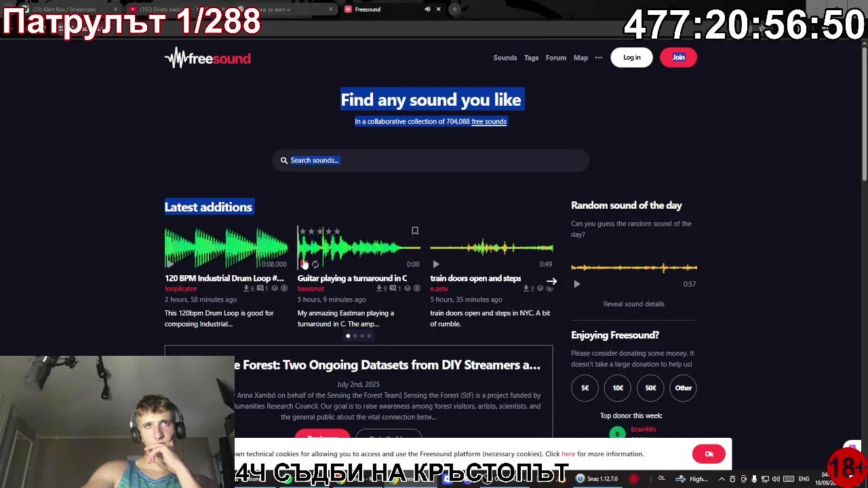
Task: Click Reveal sound details
Action: tap(633, 304)
